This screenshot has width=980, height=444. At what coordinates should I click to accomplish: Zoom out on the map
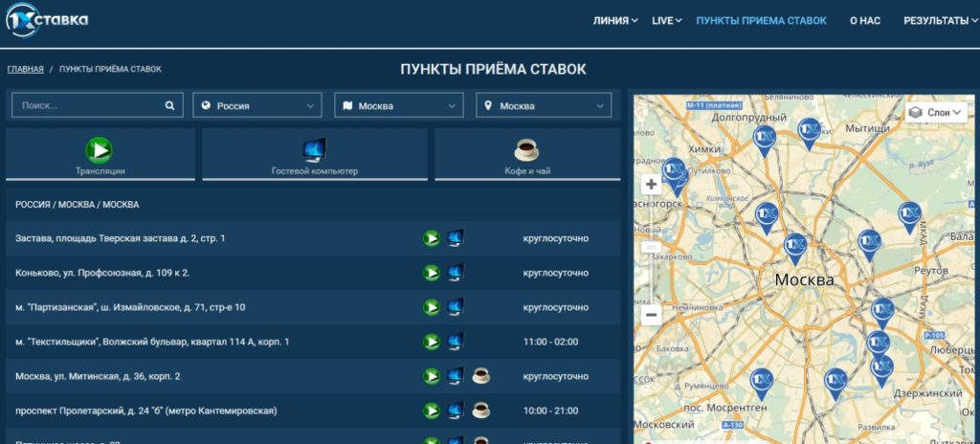pos(652,314)
